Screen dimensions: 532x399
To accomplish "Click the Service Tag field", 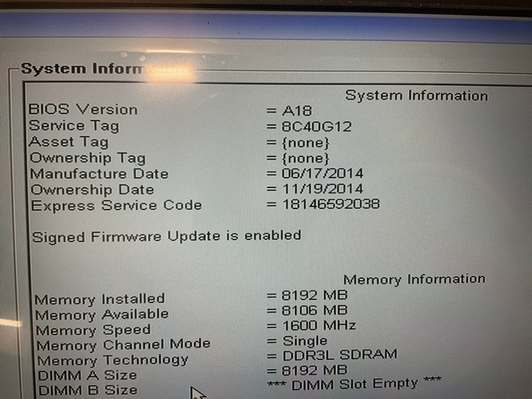I will tap(75, 126).
